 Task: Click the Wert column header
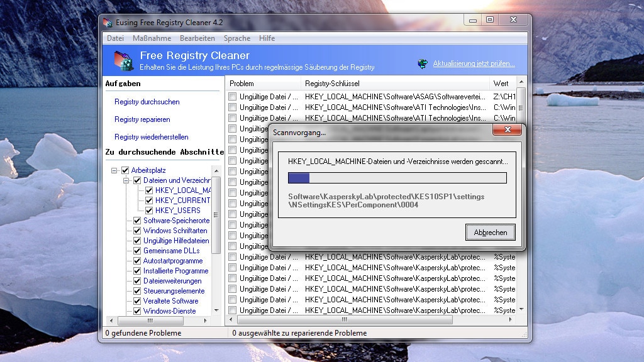(502, 84)
